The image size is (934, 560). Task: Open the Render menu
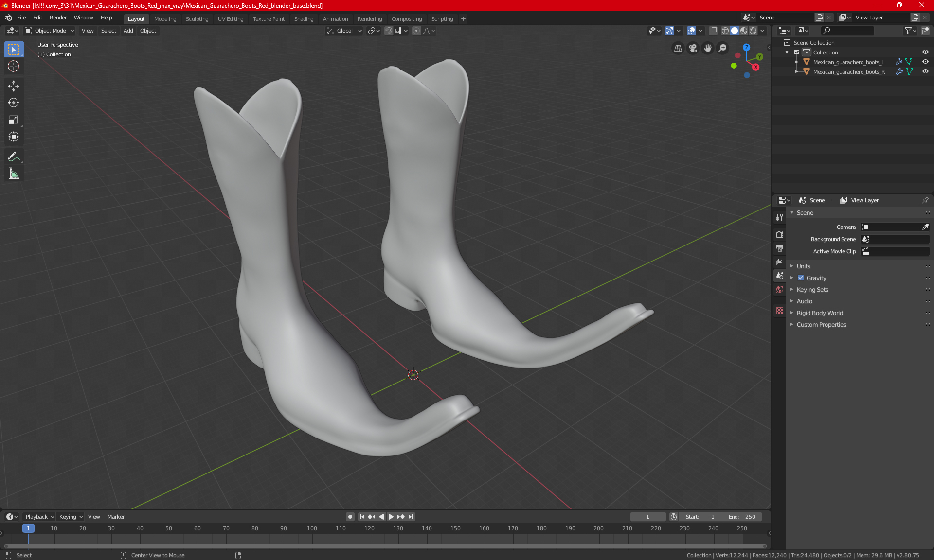58,17
